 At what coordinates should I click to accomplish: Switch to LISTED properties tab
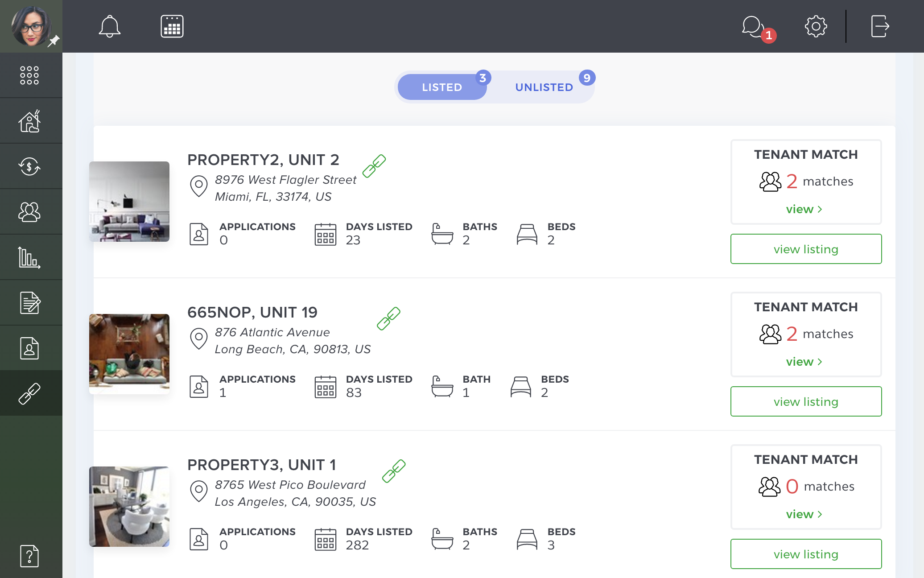(441, 87)
